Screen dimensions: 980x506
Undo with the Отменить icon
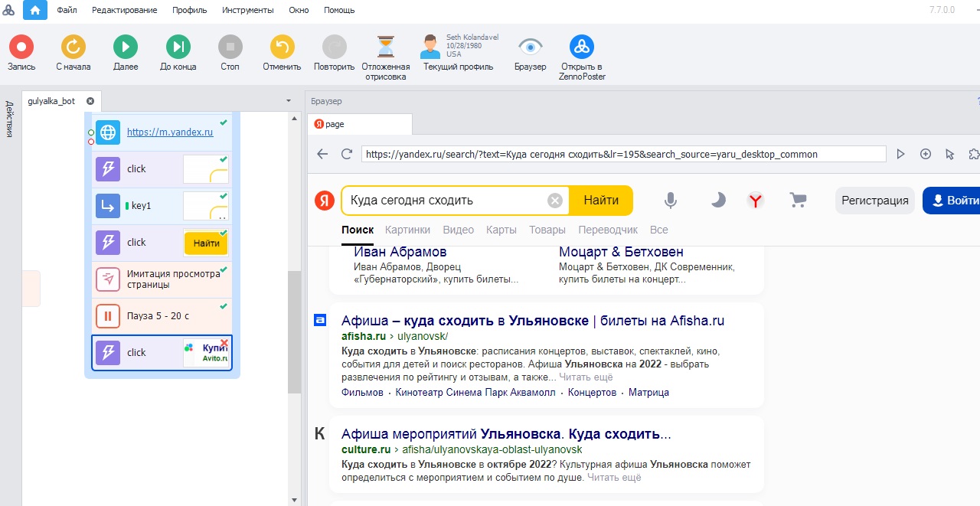(282, 47)
